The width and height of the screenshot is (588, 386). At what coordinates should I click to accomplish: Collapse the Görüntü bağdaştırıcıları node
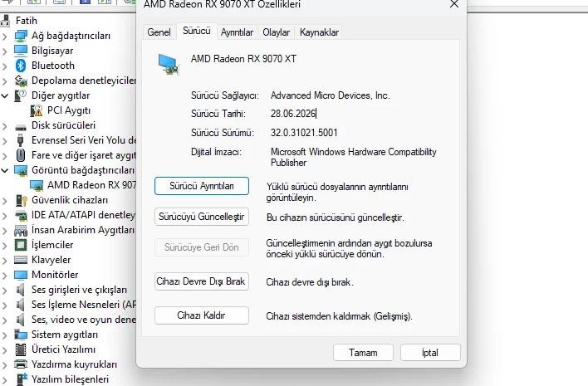tap(5, 170)
